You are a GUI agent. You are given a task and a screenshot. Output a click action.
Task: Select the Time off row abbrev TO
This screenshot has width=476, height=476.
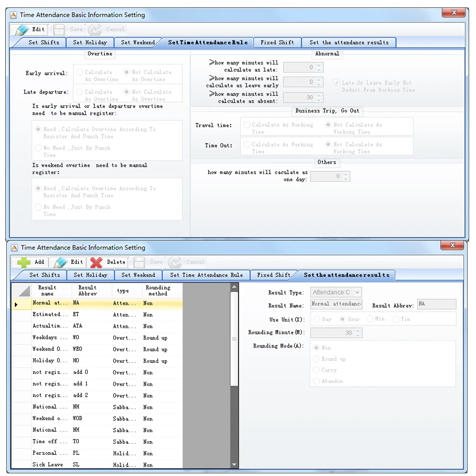point(97,442)
